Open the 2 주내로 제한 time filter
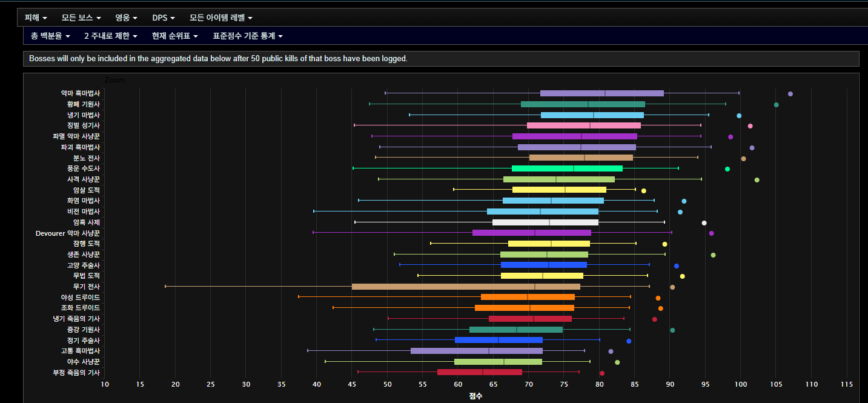This screenshot has width=868, height=403. 111,36
